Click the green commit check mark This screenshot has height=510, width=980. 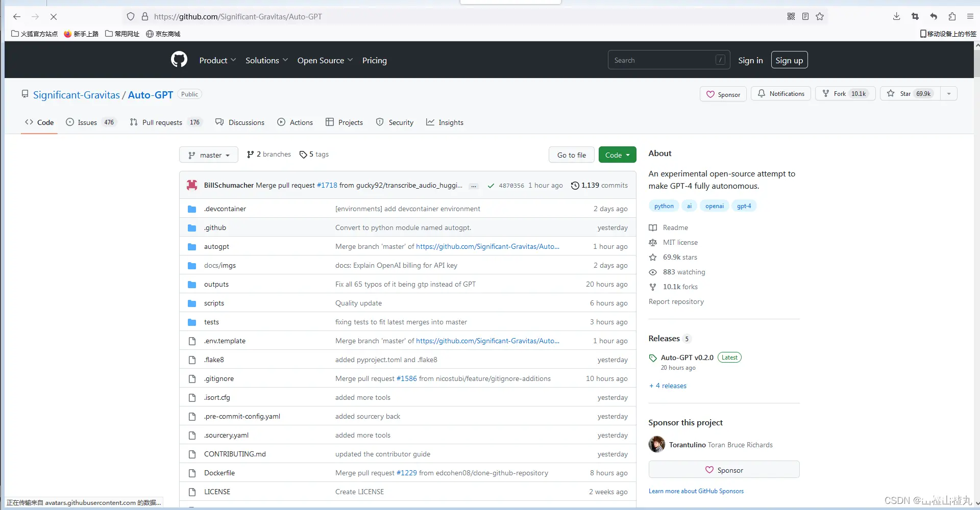point(491,186)
